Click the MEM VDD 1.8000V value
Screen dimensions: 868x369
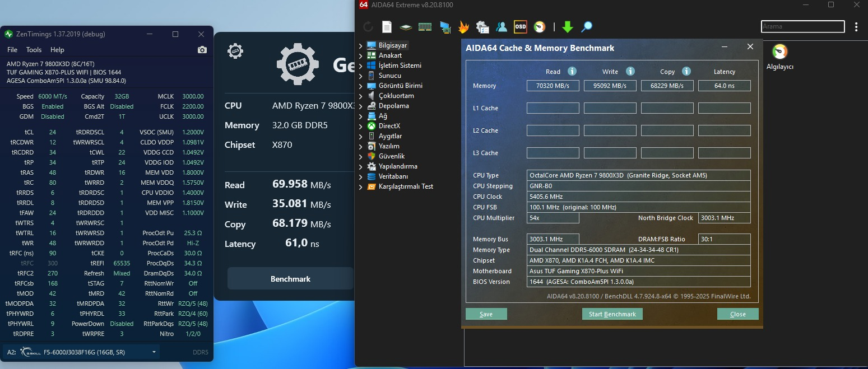pyautogui.click(x=193, y=172)
